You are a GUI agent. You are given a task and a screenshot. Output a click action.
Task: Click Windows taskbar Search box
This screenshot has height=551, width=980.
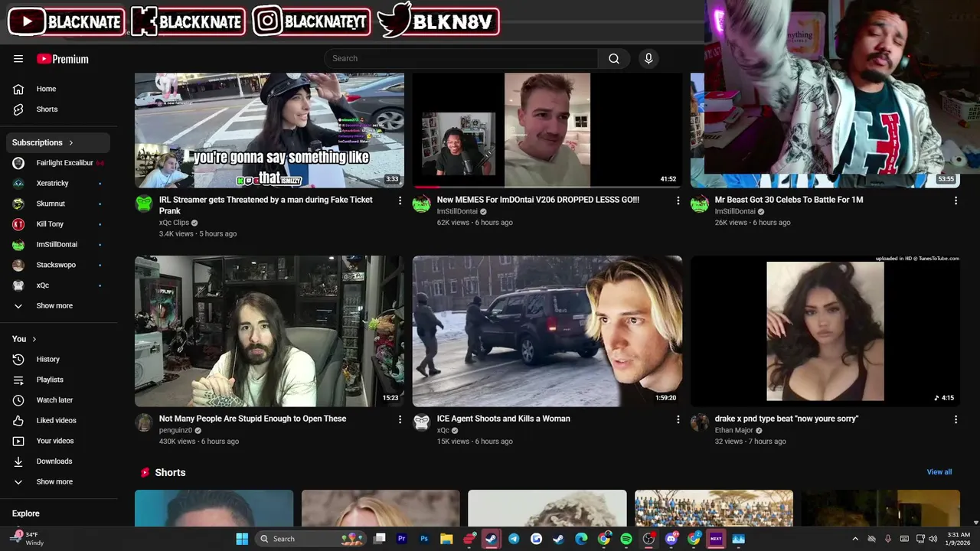click(311, 539)
